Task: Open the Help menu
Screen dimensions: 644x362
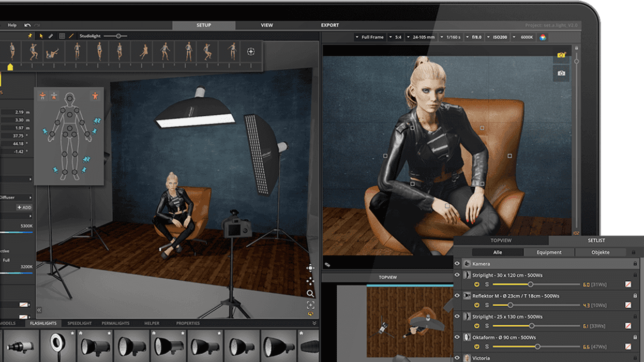Action: coord(12,25)
